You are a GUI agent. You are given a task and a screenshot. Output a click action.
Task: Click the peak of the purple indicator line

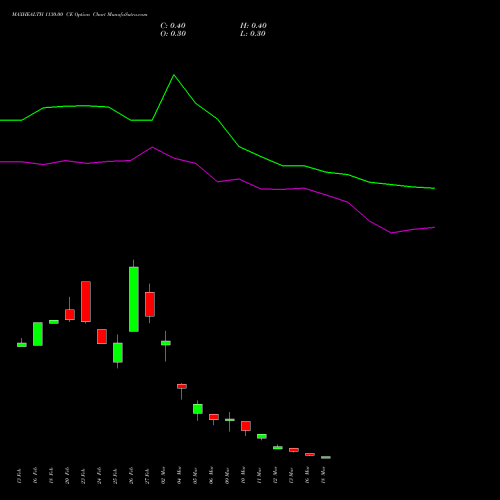pos(152,147)
